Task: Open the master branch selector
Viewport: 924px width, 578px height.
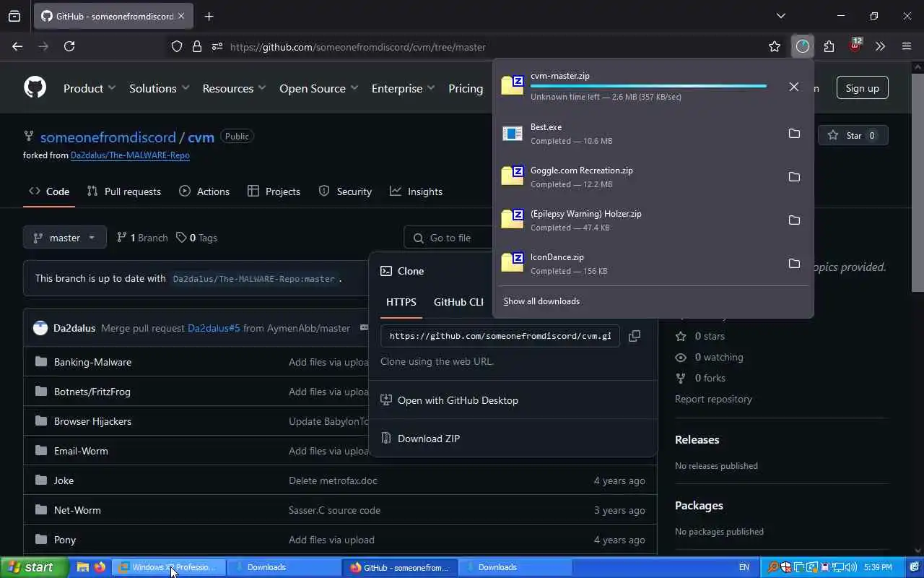Action: click(x=65, y=238)
